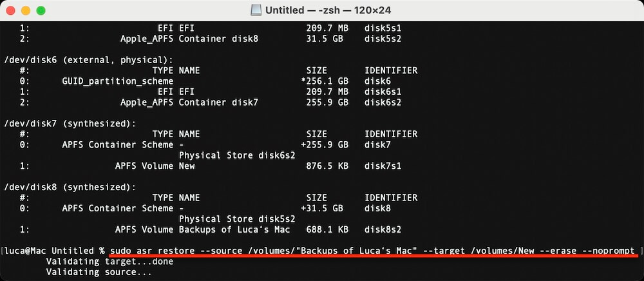Click the 'Validating target...done' output line

(109, 261)
